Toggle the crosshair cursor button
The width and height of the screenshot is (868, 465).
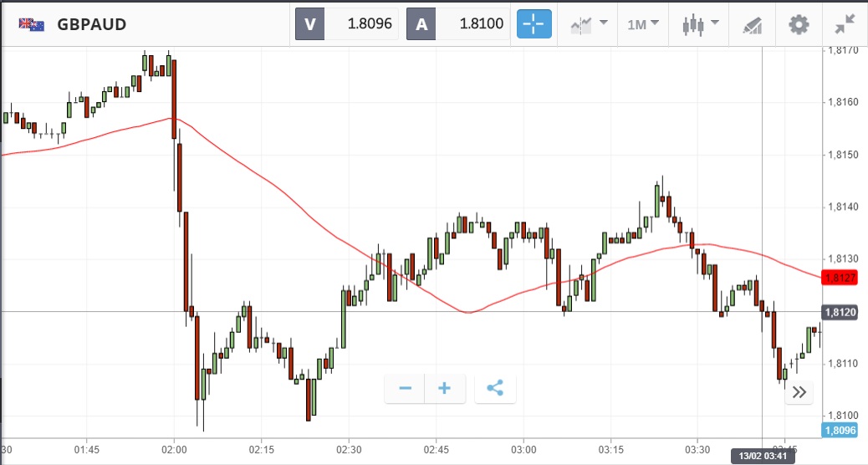click(534, 24)
